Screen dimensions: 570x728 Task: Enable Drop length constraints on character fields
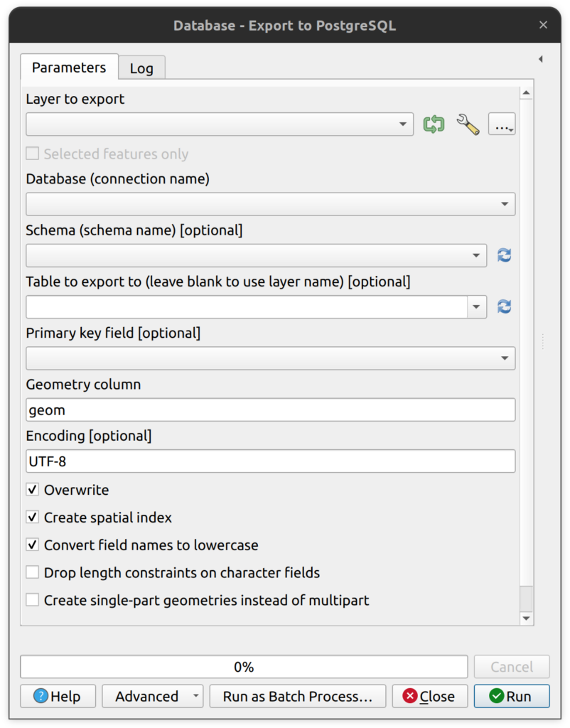[33, 572]
